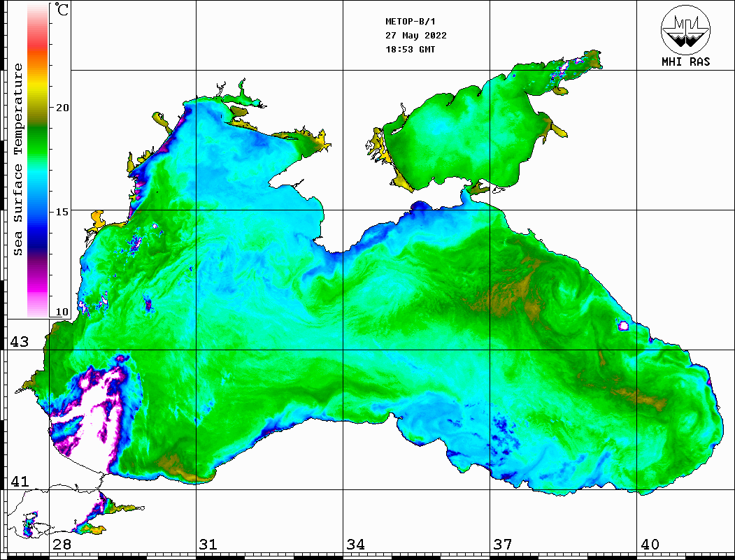This screenshot has width=735, height=560.
Task: Click the longitude label '34'
Action: (x=356, y=545)
